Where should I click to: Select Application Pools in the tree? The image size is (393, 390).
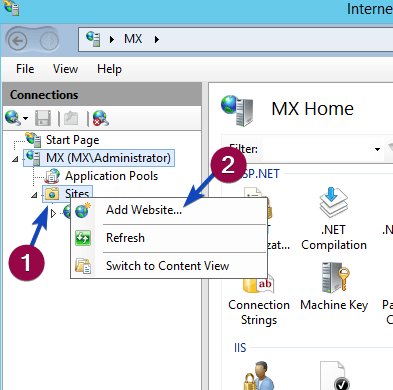111,176
